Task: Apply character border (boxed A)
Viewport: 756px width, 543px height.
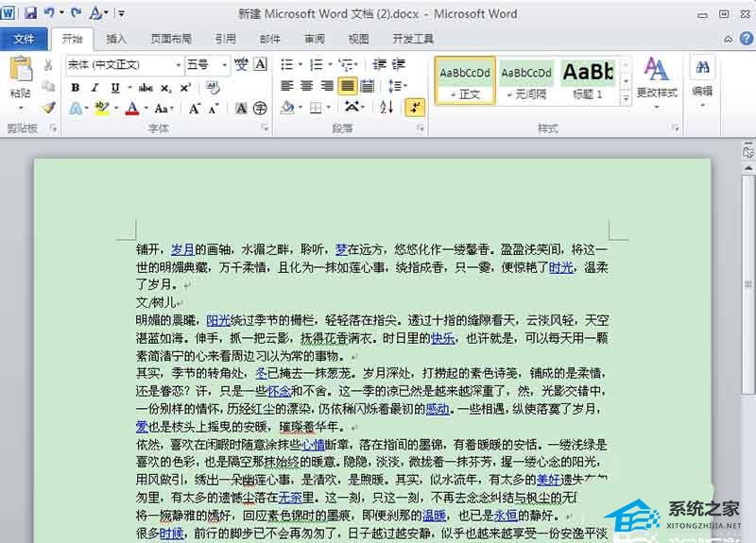Action: click(261, 64)
